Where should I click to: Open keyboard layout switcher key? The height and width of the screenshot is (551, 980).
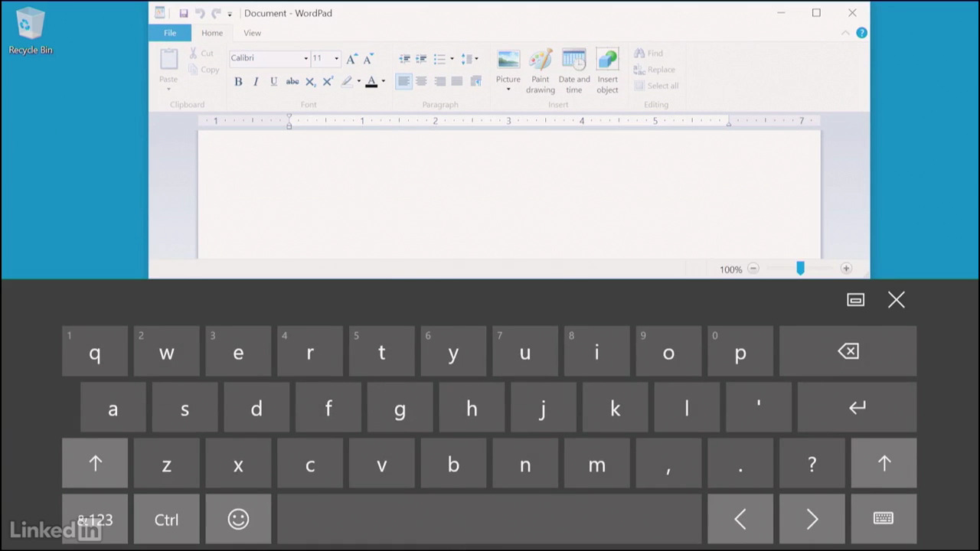pyautogui.click(x=884, y=519)
